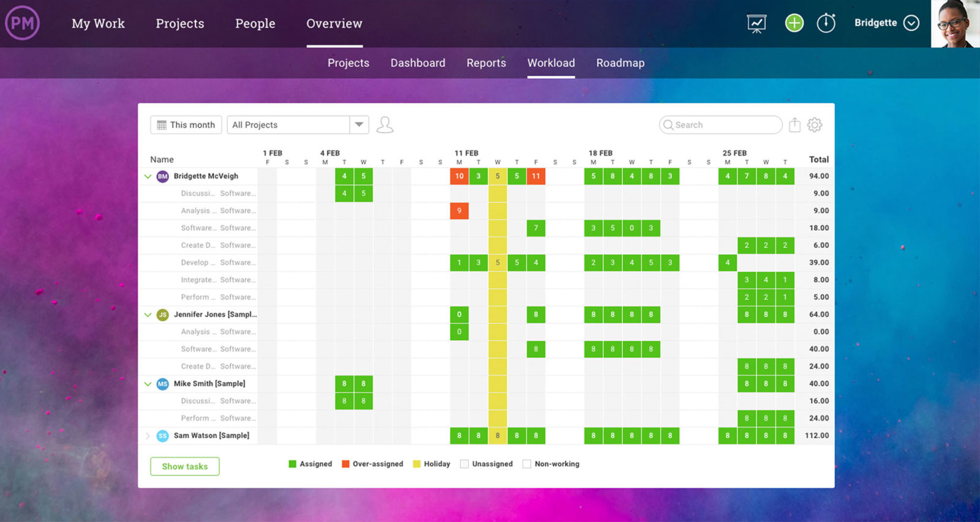Click the JS avatar for Jennifer Jones

coord(162,315)
